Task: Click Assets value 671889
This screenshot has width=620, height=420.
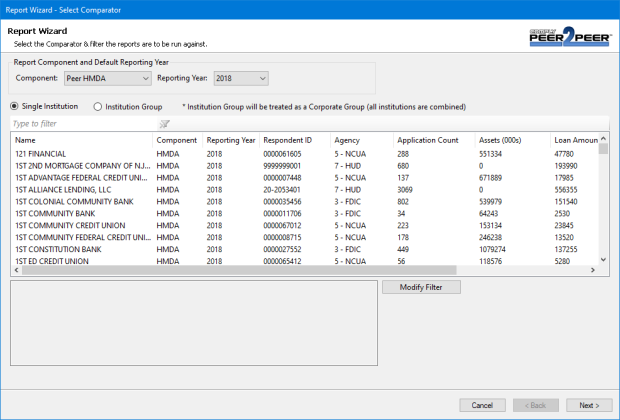Action: click(490, 178)
